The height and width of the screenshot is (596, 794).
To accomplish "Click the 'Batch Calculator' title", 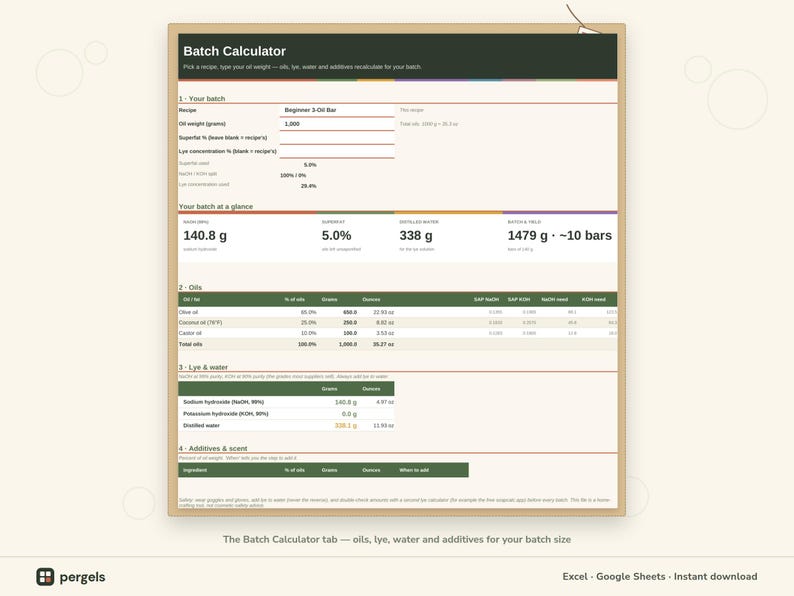I will tap(234, 51).
